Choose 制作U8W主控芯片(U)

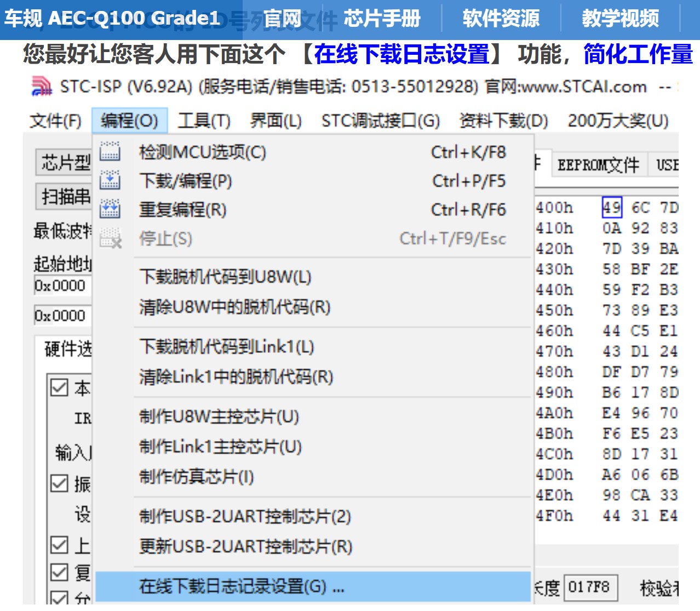[313, 416]
